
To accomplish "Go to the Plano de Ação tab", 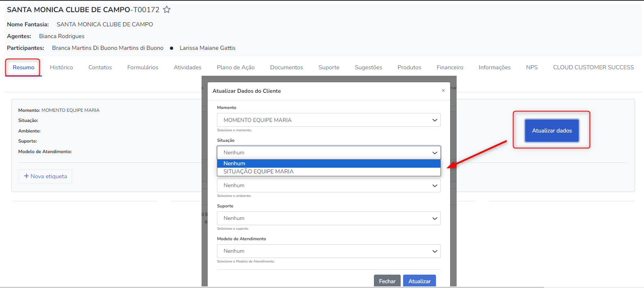I will point(236,67).
